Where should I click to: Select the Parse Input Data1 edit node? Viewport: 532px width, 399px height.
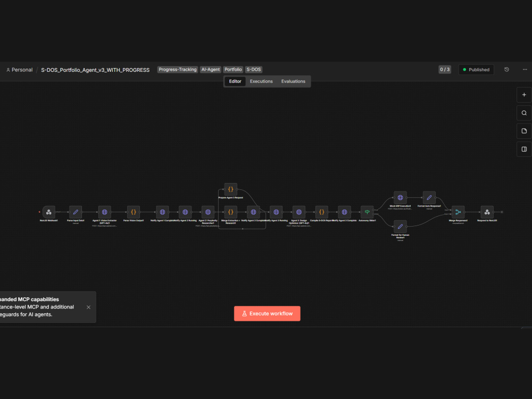tap(76, 212)
